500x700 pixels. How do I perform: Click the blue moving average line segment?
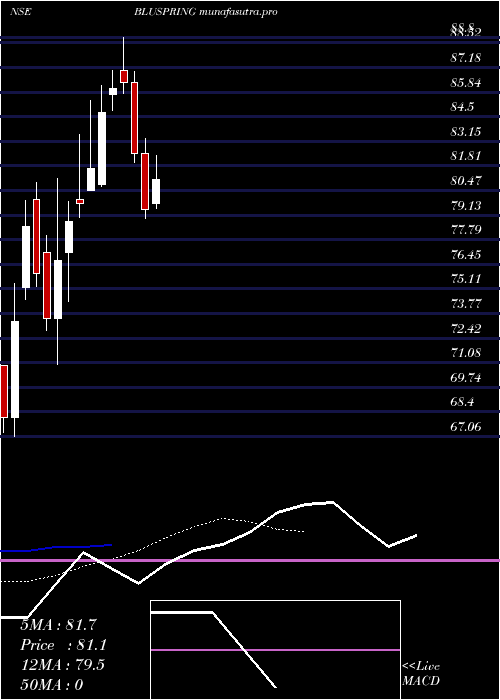[x=56, y=548]
